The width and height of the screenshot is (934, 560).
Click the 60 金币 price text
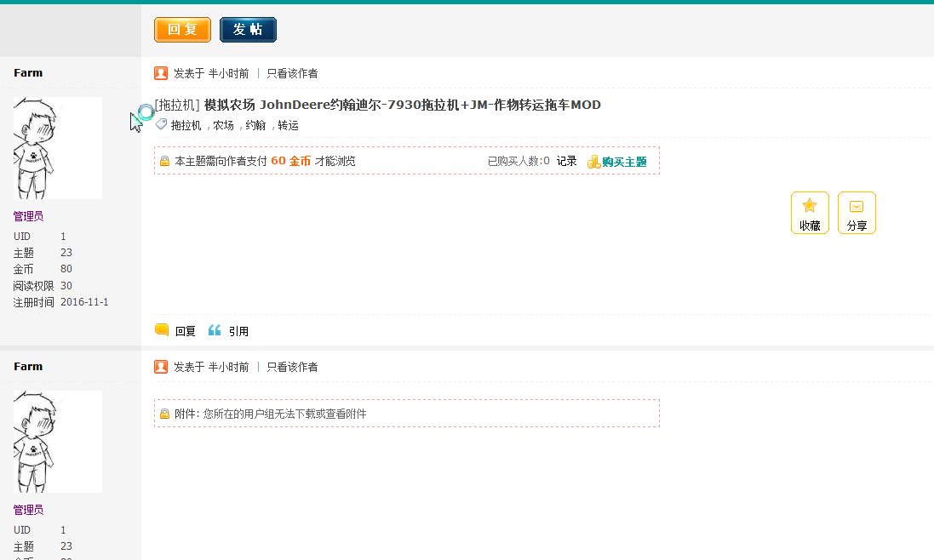[290, 161]
